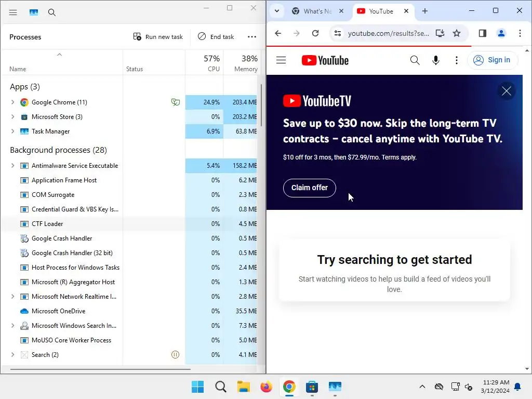Open notifications bell in taskbar
Viewport: 532px width, 399px height.
pos(518,387)
